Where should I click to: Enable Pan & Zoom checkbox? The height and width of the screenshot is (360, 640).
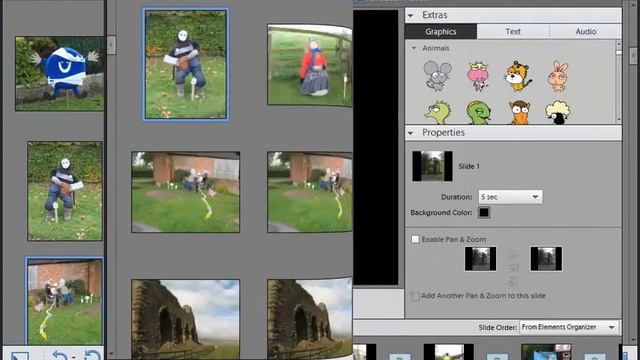(415, 239)
